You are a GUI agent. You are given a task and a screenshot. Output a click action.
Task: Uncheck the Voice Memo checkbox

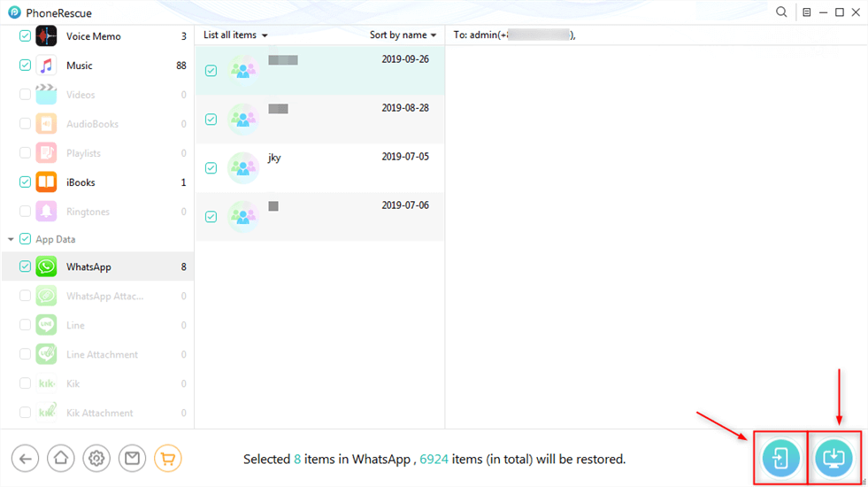[25, 36]
